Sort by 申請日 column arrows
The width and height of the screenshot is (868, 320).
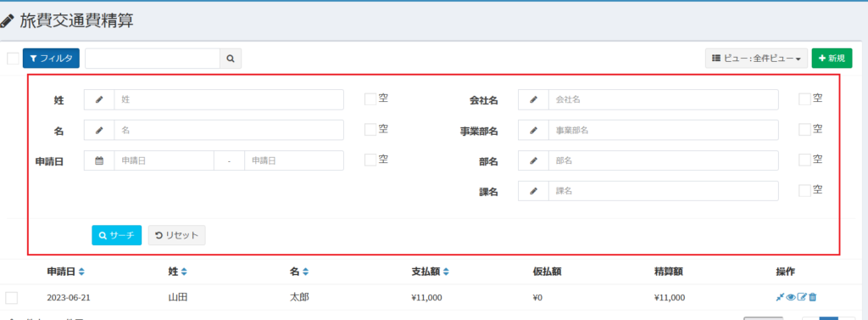tap(81, 272)
